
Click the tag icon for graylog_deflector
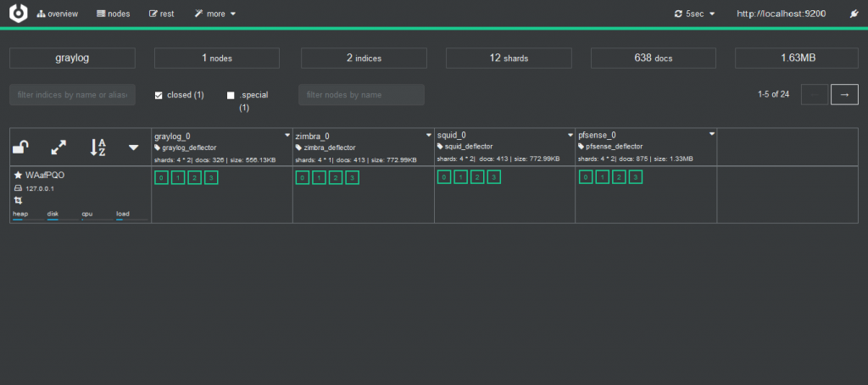click(158, 148)
